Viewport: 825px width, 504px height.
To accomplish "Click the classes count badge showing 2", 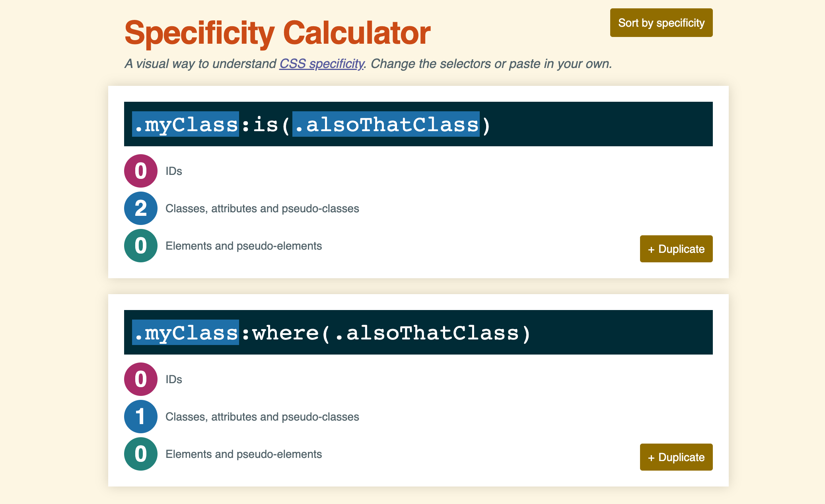I will tap(141, 208).
